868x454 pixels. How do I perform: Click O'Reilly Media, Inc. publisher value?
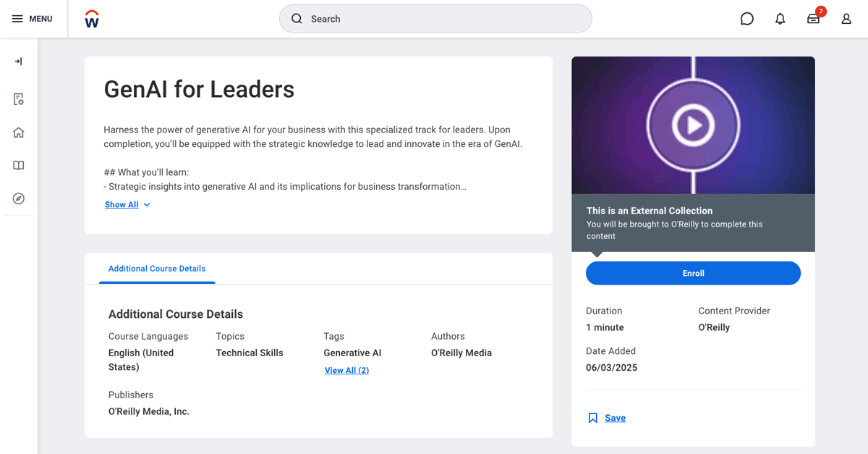[x=149, y=411]
